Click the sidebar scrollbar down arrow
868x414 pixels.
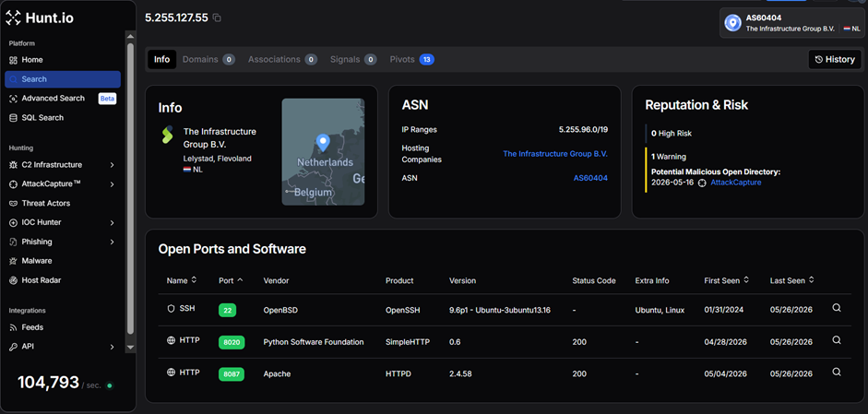131,348
